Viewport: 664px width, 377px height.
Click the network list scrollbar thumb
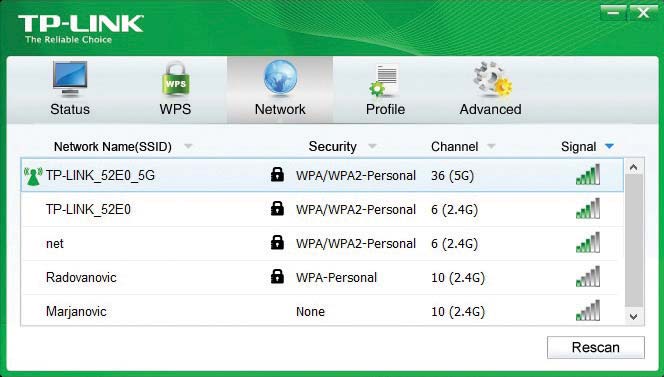coord(634,241)
